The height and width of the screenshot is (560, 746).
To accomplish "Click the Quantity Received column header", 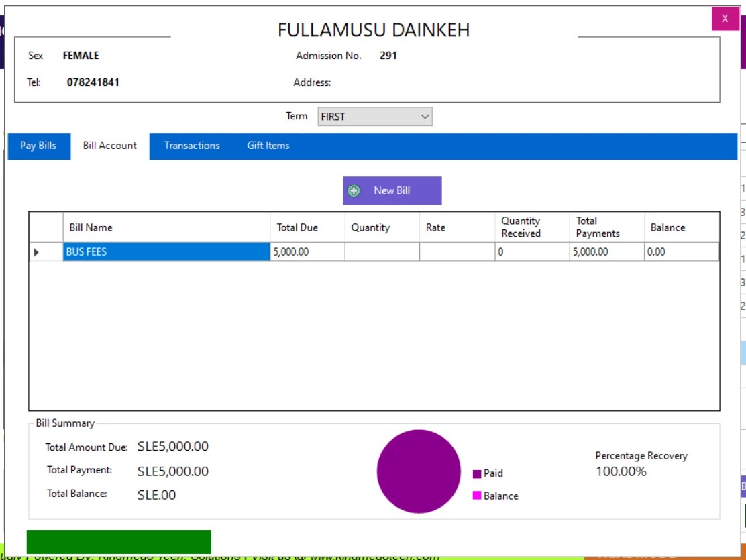I will coord(532,227).
